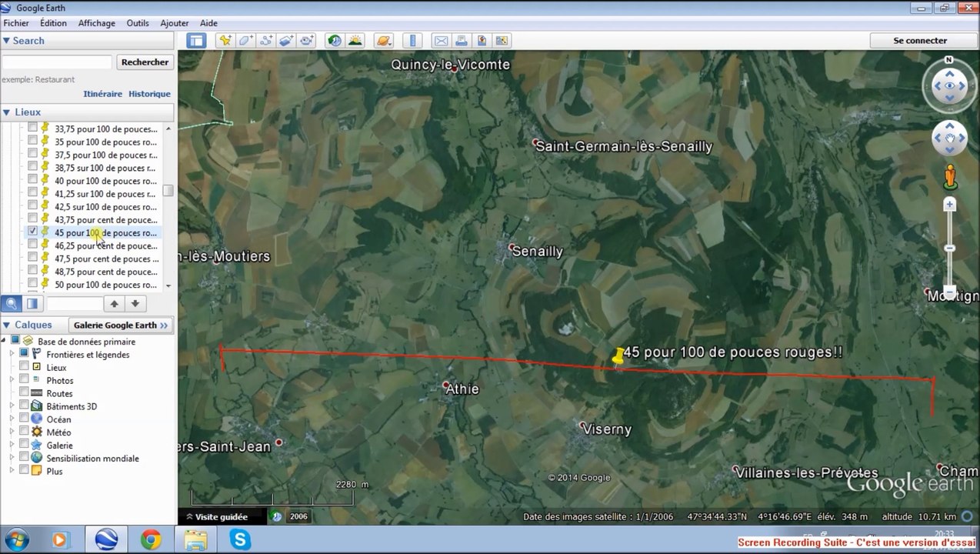
Task: Expand the Sensibilisation mondiale layer
Action: pyautogui.click(x=12, y=458)
